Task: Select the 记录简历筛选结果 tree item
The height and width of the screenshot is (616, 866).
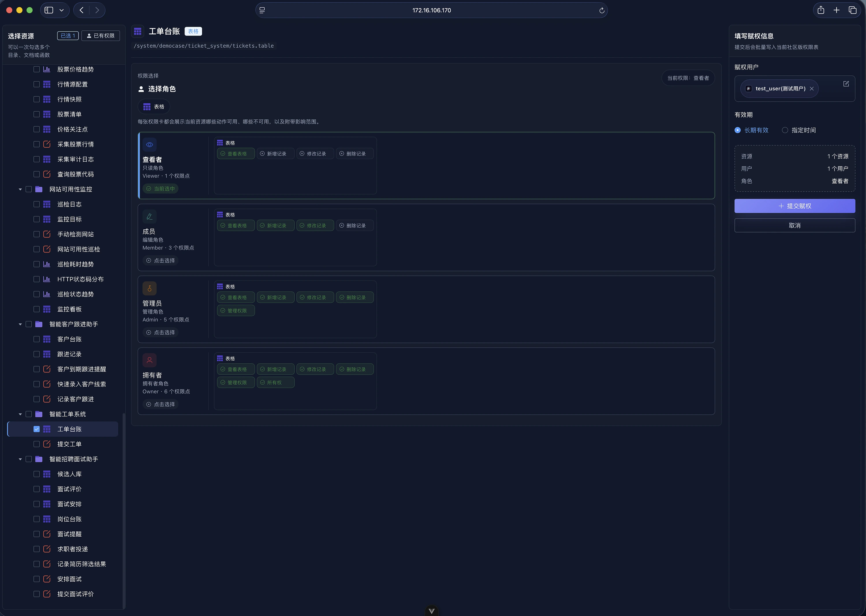Action: tap(81, 564)
